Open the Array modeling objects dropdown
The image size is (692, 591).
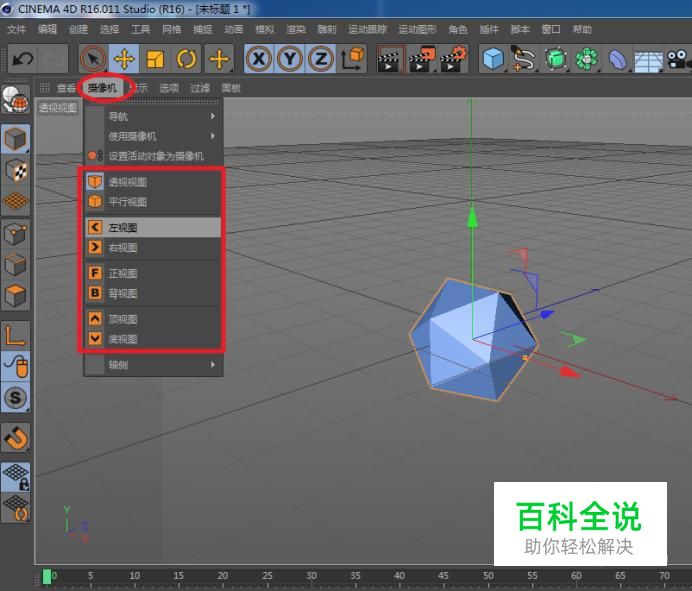click(586, 59)
